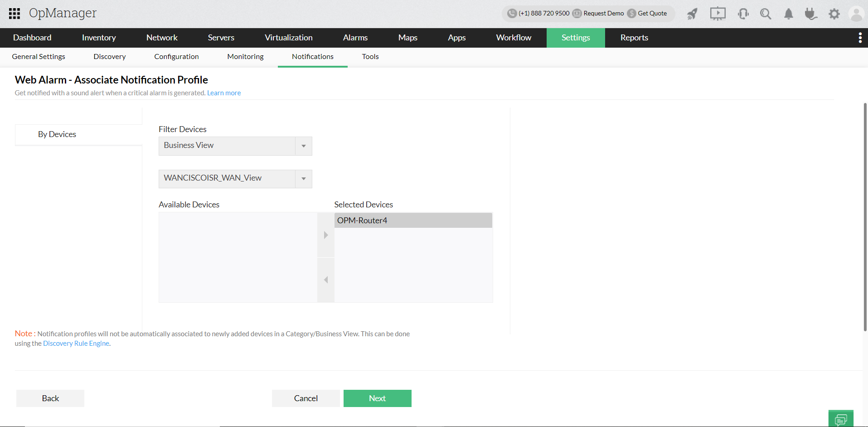868x427 pixels.
Task: Open the apps grid next to OpManager logo
Action: pyautogui.click(x=14, y=14)
